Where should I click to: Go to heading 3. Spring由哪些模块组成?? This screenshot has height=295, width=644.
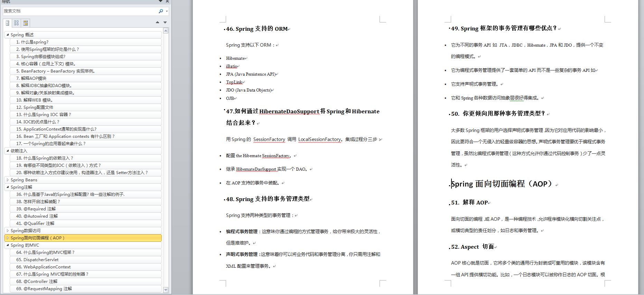pos(85,57)
